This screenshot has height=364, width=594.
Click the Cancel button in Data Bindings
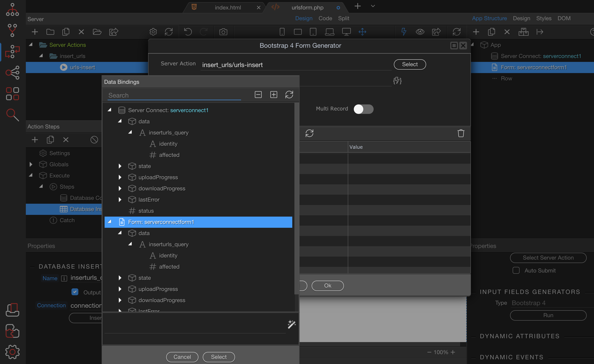tap(182, 357)
